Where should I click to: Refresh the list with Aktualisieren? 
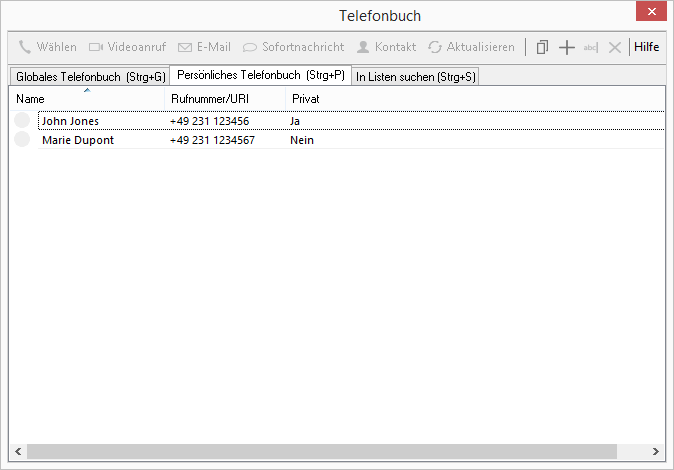click(x=435, y=47)
